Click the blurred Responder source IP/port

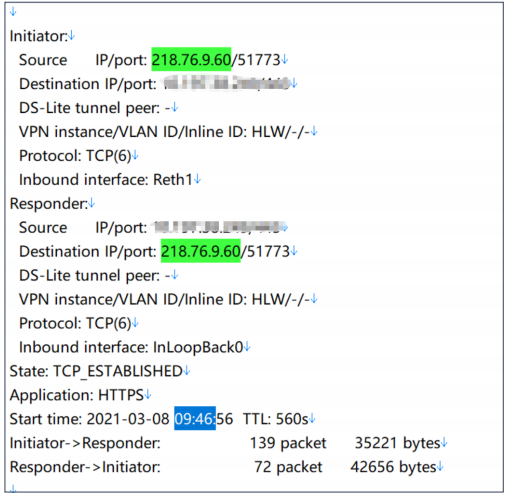(218, 227)
